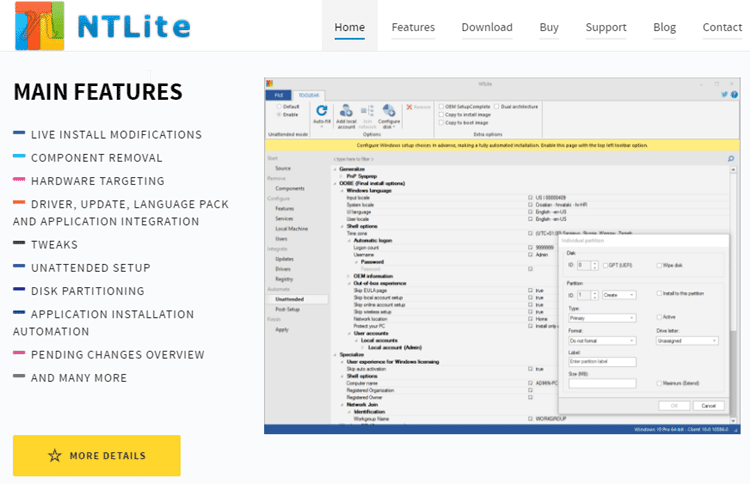The image size is (750, 484).
Task: Collapse the Generalize tree section
Action: point(334,169)
